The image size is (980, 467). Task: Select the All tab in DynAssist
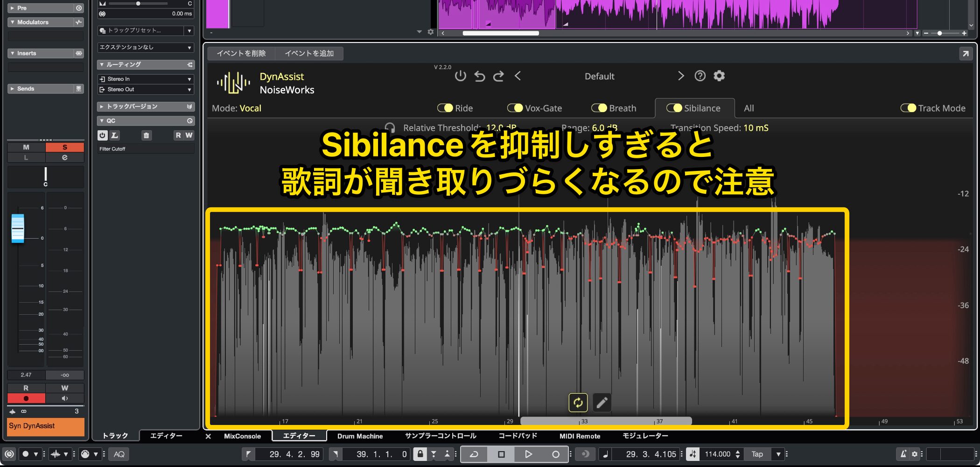click(749, 108)
